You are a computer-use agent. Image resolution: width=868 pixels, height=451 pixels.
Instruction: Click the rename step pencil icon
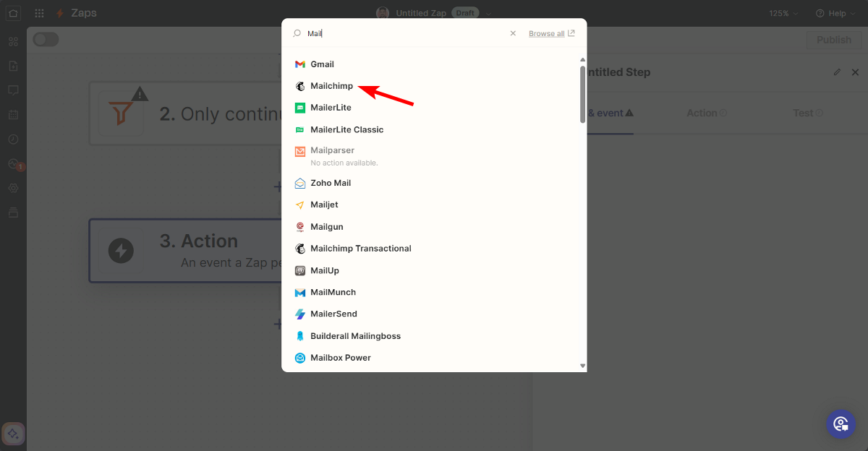(x=837, y=72)
